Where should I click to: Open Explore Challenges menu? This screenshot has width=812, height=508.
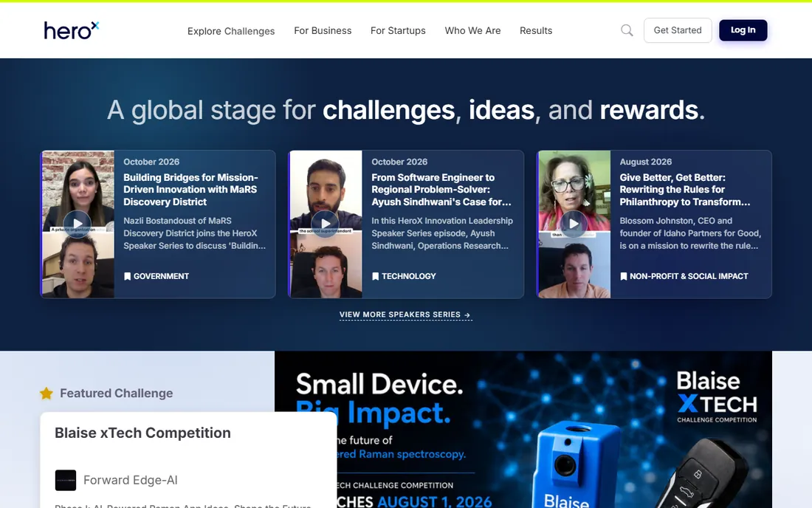point(231,31)
